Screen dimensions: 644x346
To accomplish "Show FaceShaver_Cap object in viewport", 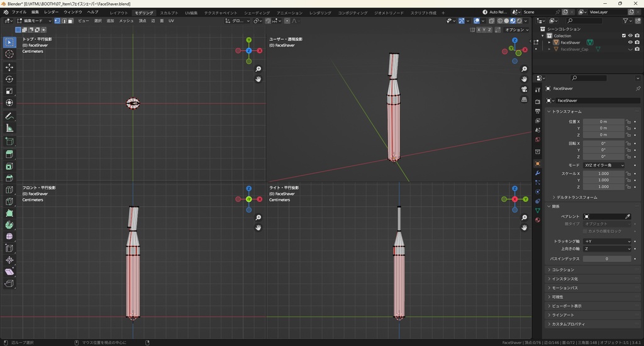I will pyautogui.click(x=630, y=49).
